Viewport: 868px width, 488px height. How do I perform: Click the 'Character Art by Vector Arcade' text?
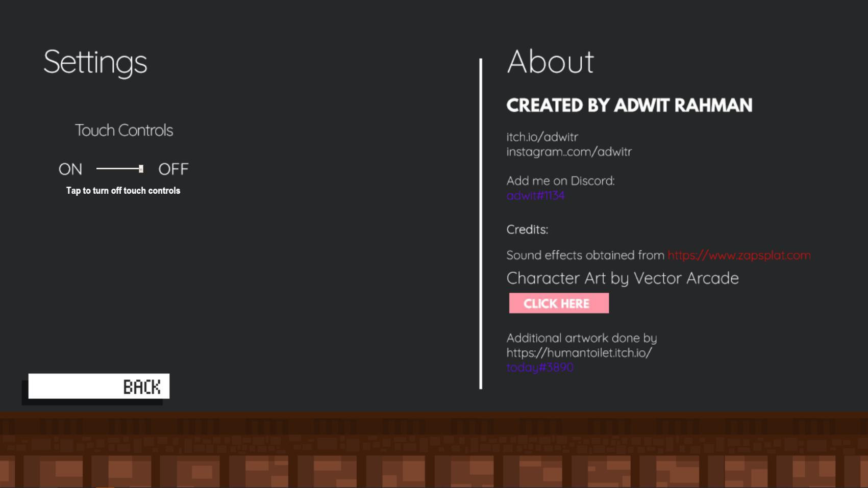point(623,278)
